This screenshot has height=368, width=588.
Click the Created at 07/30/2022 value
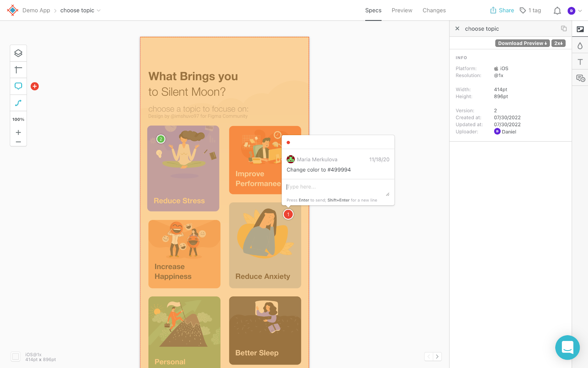[x=507, y=118]
